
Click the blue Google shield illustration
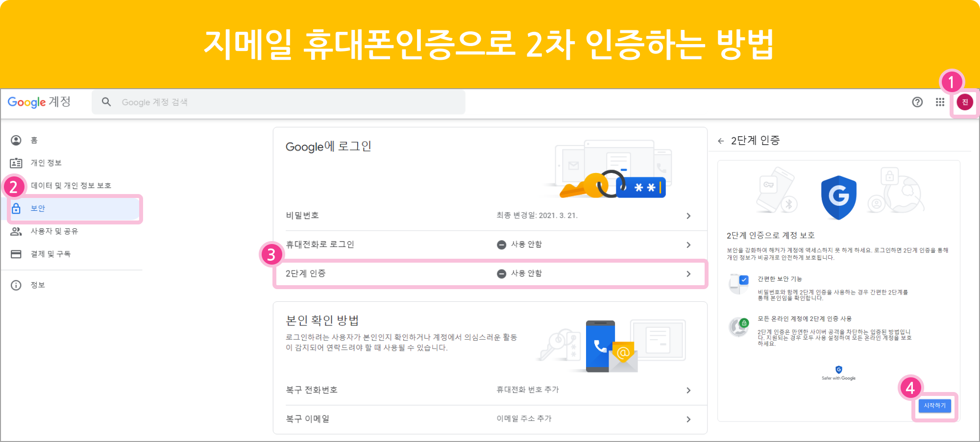[839, 197]
